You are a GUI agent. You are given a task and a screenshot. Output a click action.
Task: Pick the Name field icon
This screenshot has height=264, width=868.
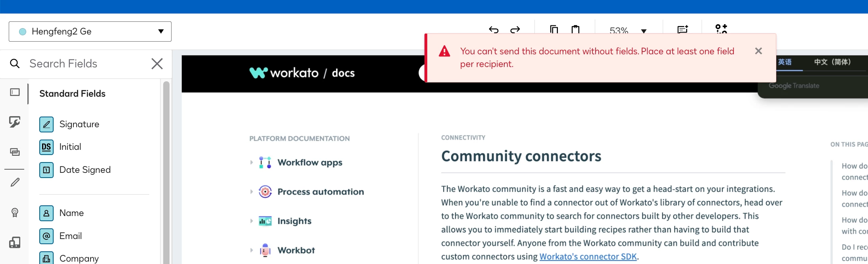coord(46,213)
